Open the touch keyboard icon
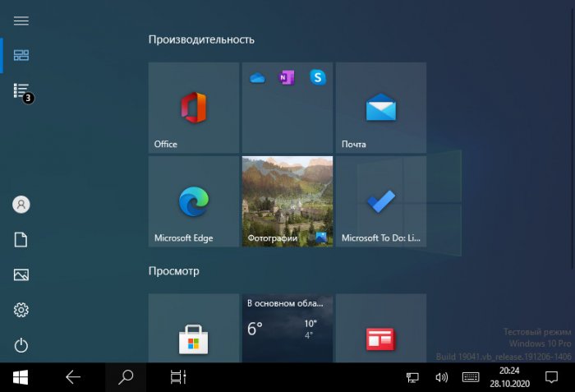This screenshot has width=575, height=392. [x=471, y=377]
